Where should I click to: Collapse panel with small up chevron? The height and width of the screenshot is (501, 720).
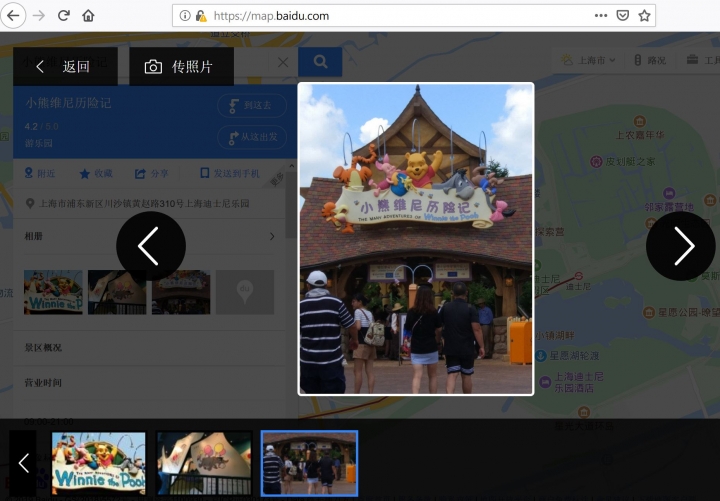tap(292, 166)
